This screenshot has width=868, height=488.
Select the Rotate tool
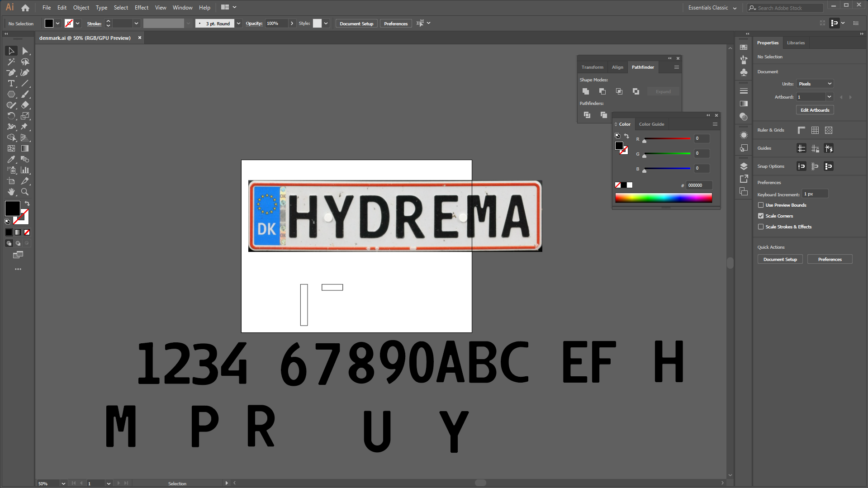point(11,116)
